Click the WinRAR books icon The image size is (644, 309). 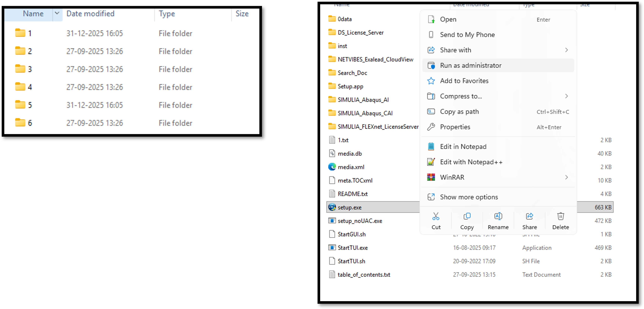coord(431,177)
